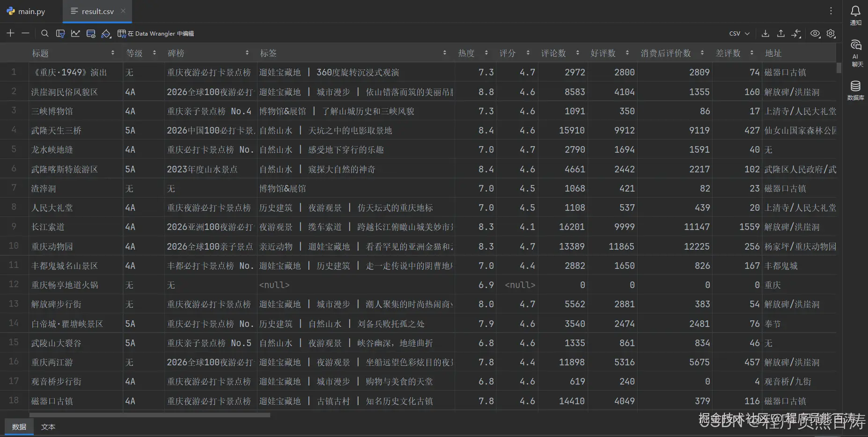868x437 pixels.
Task: Open the editor tabs more-options menu
Action: click(x=831, y=11)
